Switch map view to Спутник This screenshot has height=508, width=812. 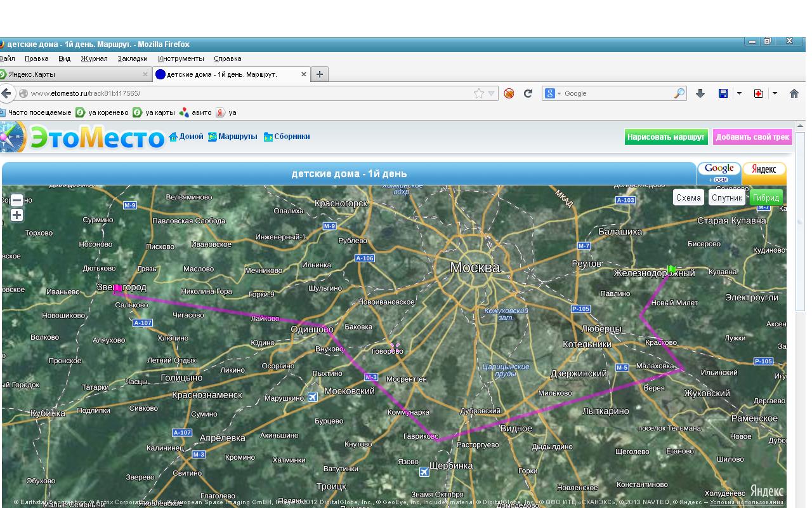coord(726,197)
